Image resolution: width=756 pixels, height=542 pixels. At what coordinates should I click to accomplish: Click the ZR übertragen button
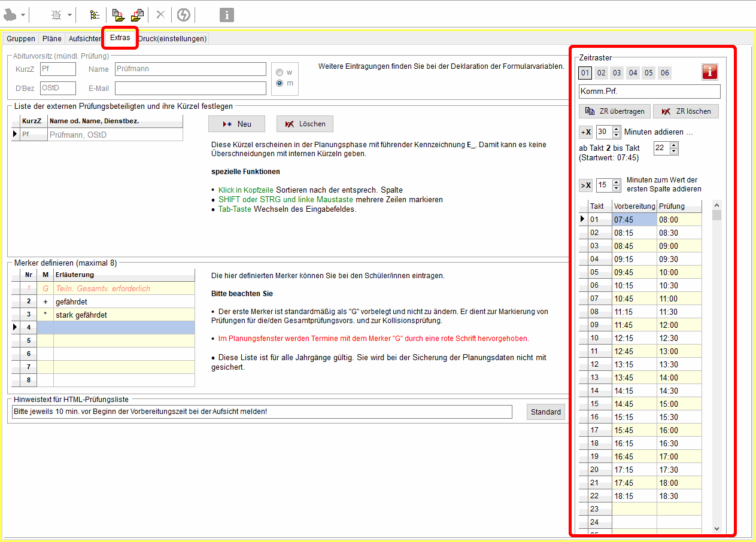pos(614,111)
